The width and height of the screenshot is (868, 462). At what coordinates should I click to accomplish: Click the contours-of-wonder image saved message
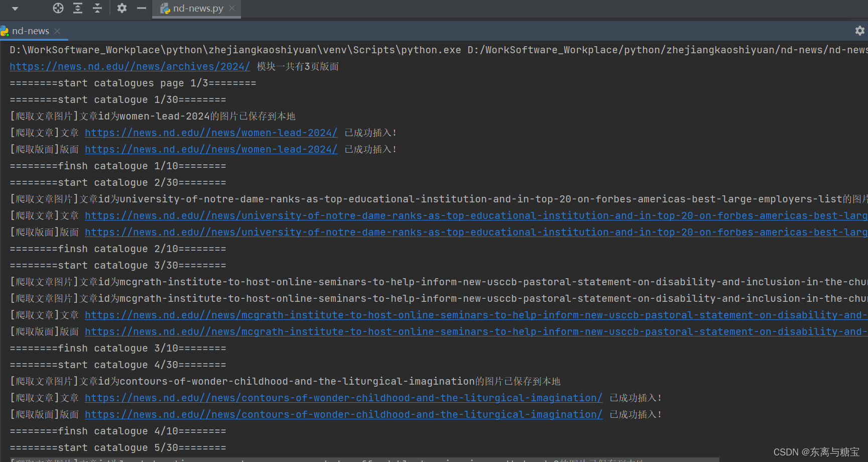coord(285,381)
